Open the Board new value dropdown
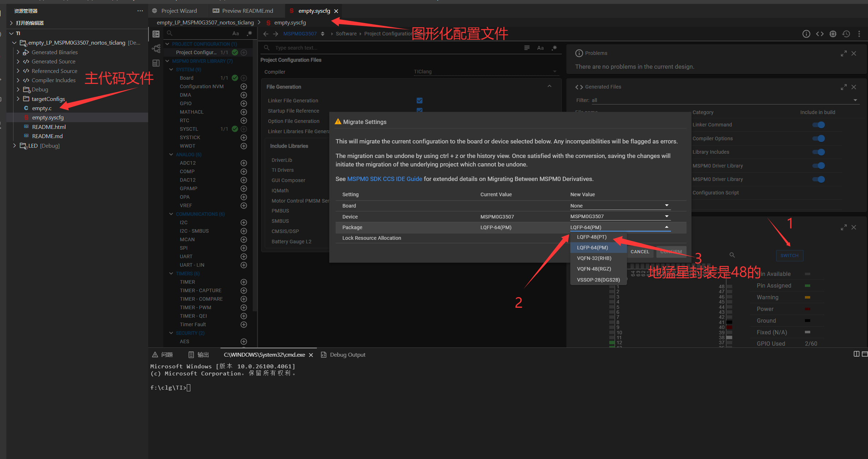 (x=620, y=206)
